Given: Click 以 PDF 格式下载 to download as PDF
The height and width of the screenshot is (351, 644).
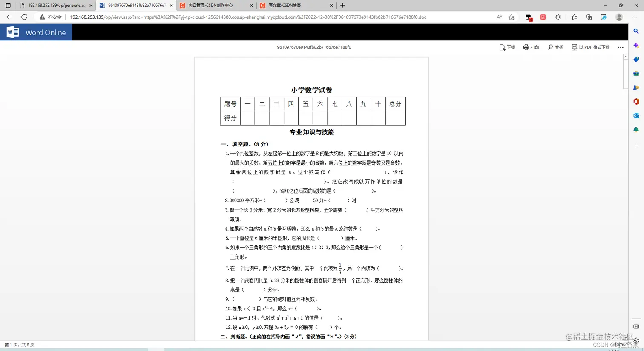Looking at the screenshot, I should coord(591,47).
